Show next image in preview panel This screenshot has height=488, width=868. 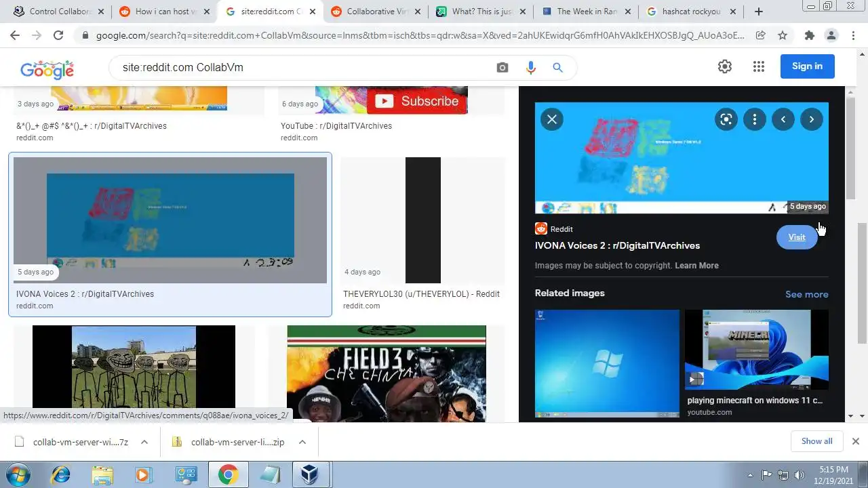pos(812,119)
